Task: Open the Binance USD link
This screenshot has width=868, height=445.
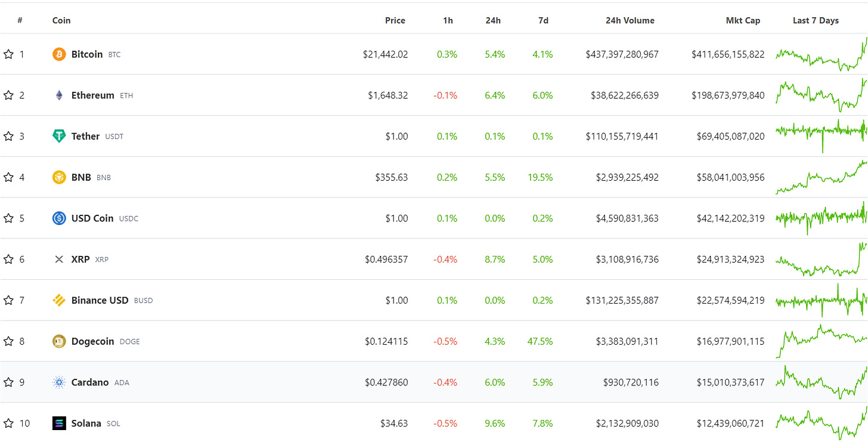Action: pyautogui.click(x=100, y=301)
